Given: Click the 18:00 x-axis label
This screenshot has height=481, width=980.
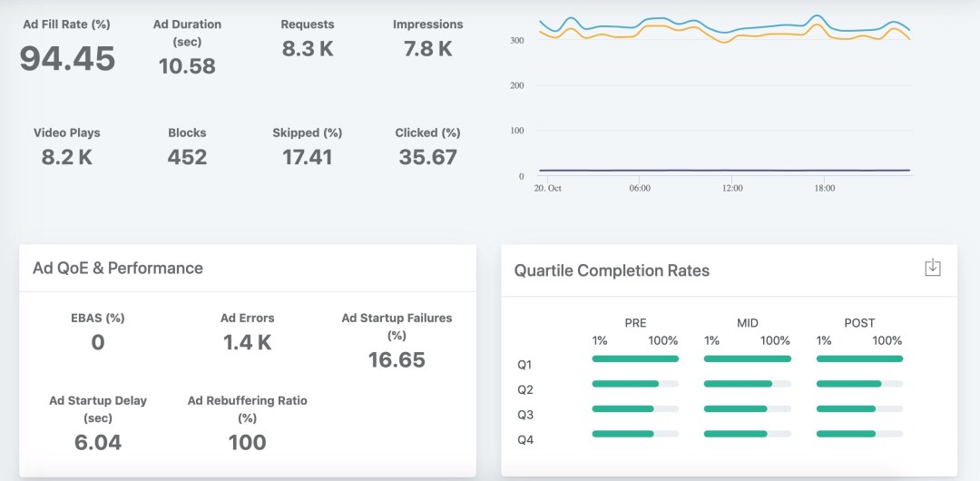Looking at the screenshot, I should 824,188.
